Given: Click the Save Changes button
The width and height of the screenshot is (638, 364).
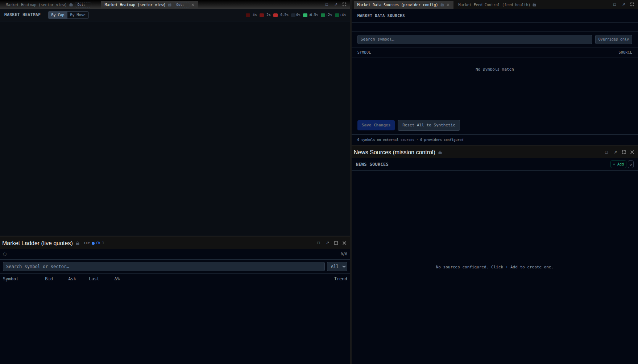Looking at the screenshot, I should point(376,125).
